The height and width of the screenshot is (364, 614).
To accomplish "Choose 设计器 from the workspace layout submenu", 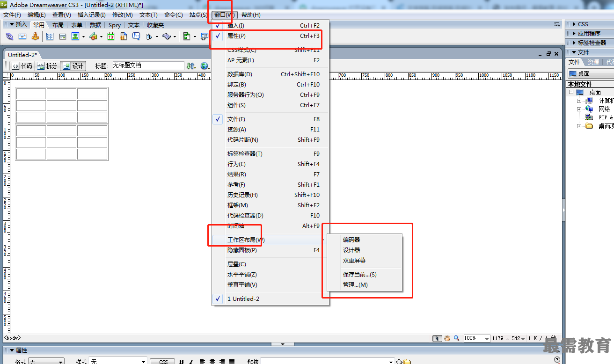I will click(x=365, y=250).
